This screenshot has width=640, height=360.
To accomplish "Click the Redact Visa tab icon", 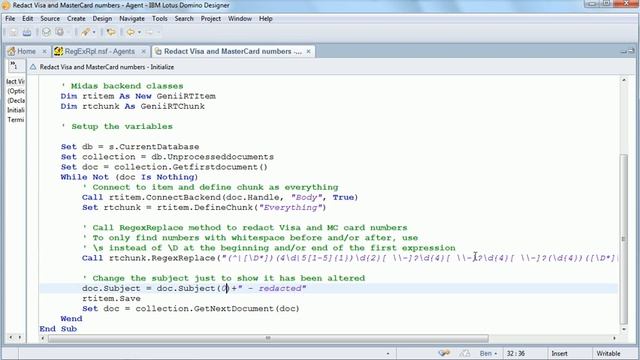I will point(158,51).
